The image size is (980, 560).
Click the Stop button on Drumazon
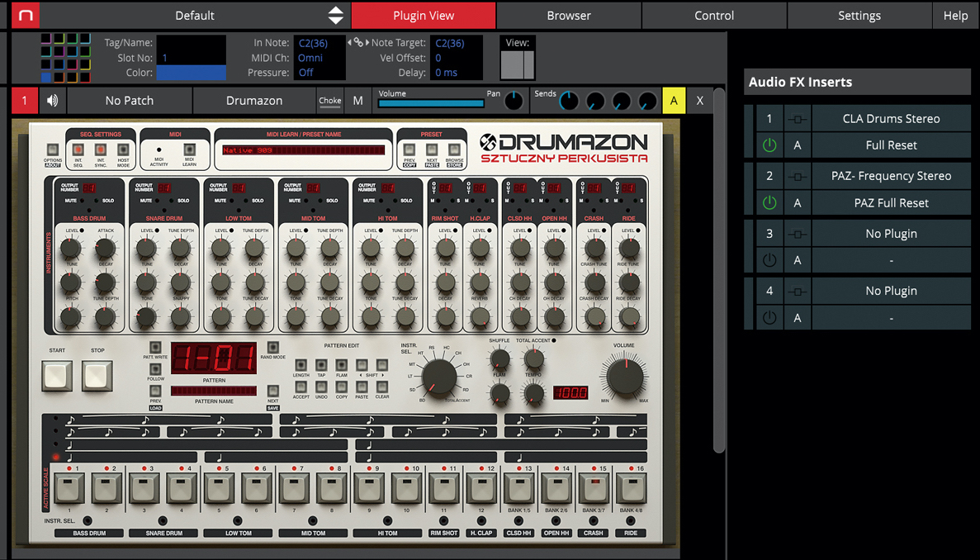(x=97, y=376)
